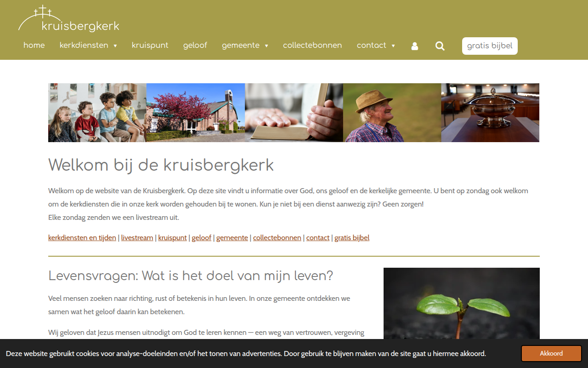
Task: Click the man with hat photo
Action: tap(392, 113)
